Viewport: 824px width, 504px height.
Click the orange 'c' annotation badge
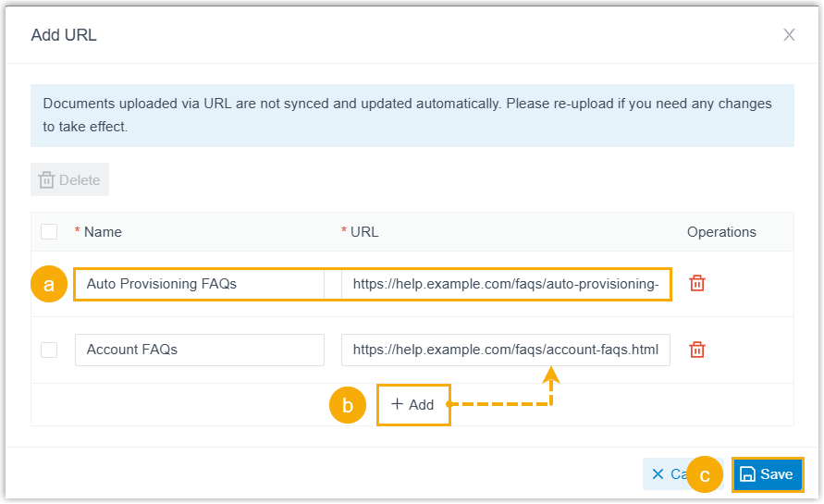(705, 475)
